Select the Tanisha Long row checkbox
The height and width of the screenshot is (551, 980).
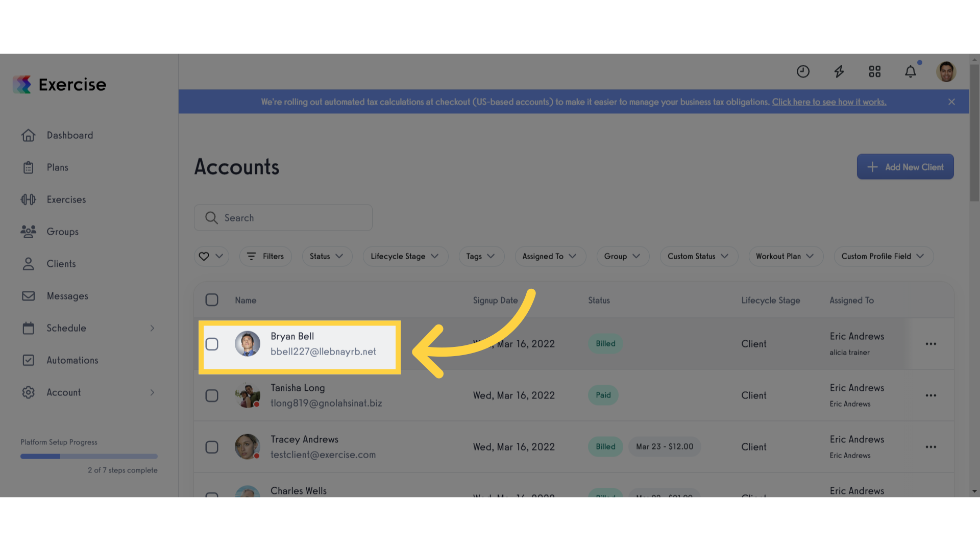tap(212, 395)
